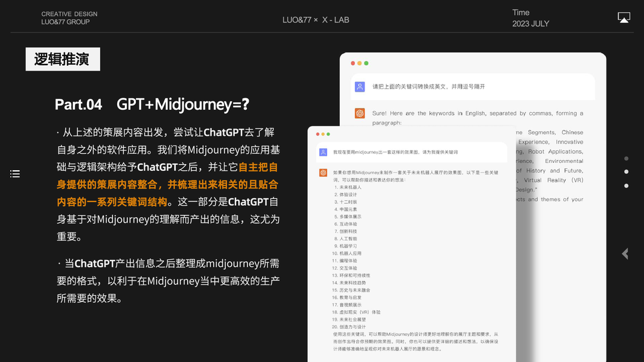The image size is (644, 362).
Task: Click keyword 16. 教育与启发
Action: [x=346, y=298]
